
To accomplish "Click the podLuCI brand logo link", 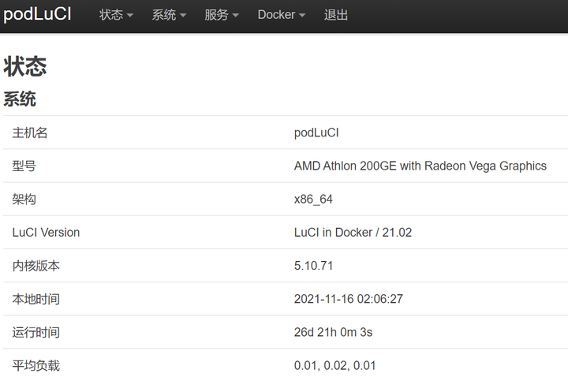I will pyautogui.click(x=37, y=15).
